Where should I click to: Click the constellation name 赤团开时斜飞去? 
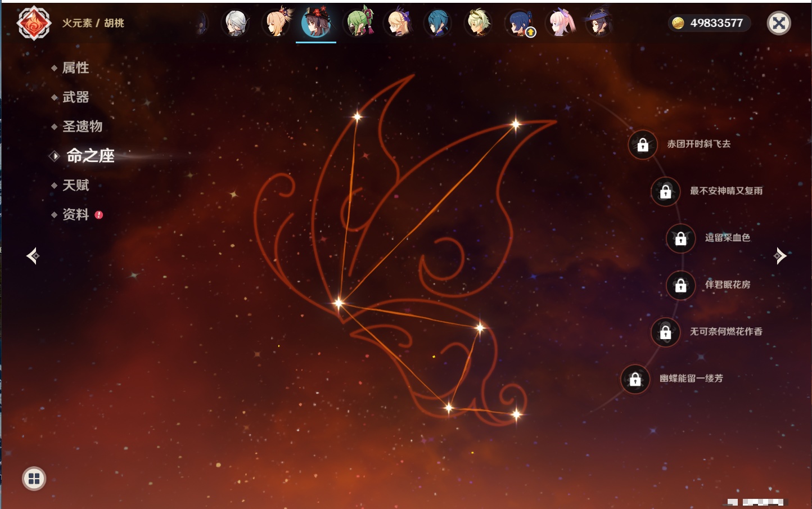699,144
